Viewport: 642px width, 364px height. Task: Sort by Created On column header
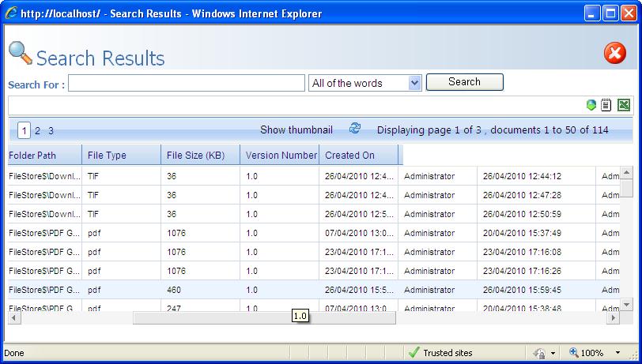coord(359,155)
